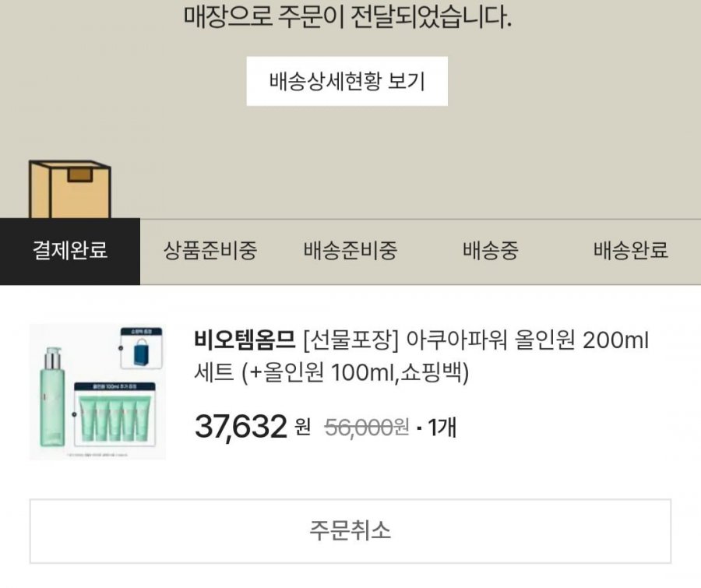701x588 pixels.
Task: Select the 상품준비중 status step
Action: (x=210, y=251)
